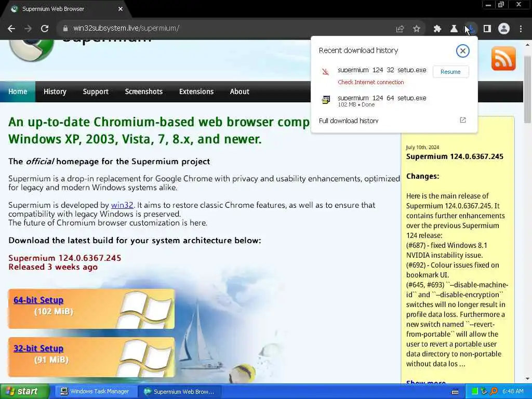Click the Supermium 124.0.6367.245 sidebar heading
The image size is (532, 399).
pyautogui.click(x=455, y=156)
